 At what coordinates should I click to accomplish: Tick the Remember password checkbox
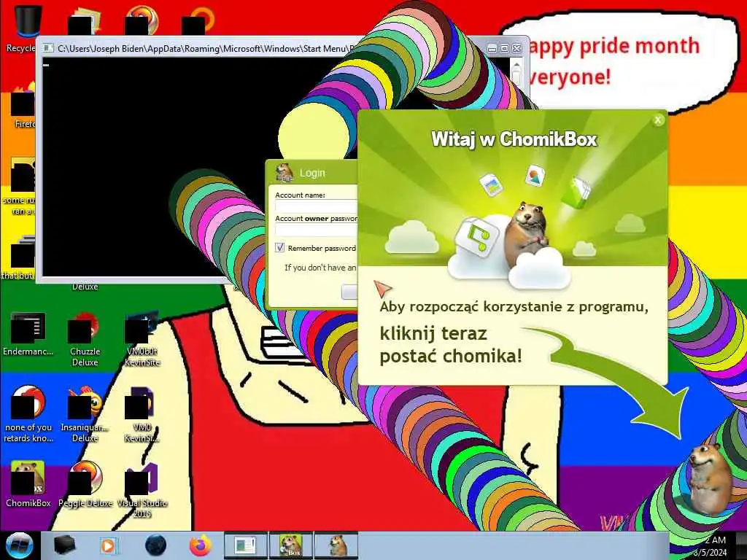tap(279, 248)
